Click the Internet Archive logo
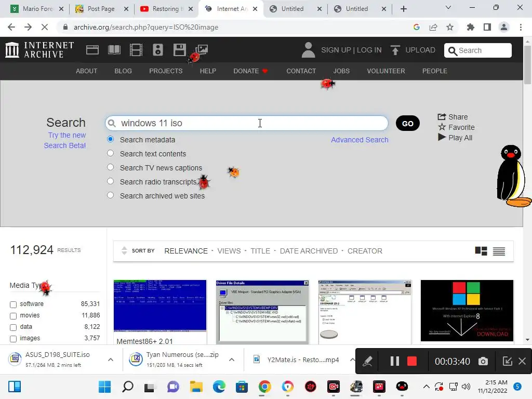The width and height of the screenshot is (532, 399). pos(39,50)
